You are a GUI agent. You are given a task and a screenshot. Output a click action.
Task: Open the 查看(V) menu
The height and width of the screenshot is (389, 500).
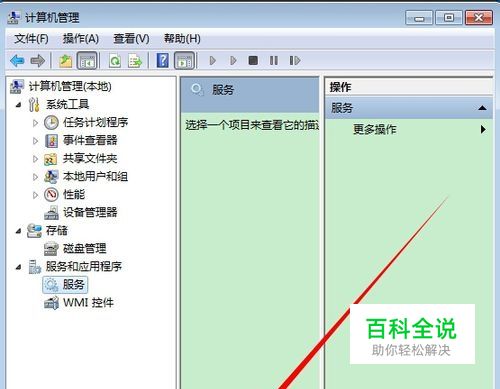[131, 39]
